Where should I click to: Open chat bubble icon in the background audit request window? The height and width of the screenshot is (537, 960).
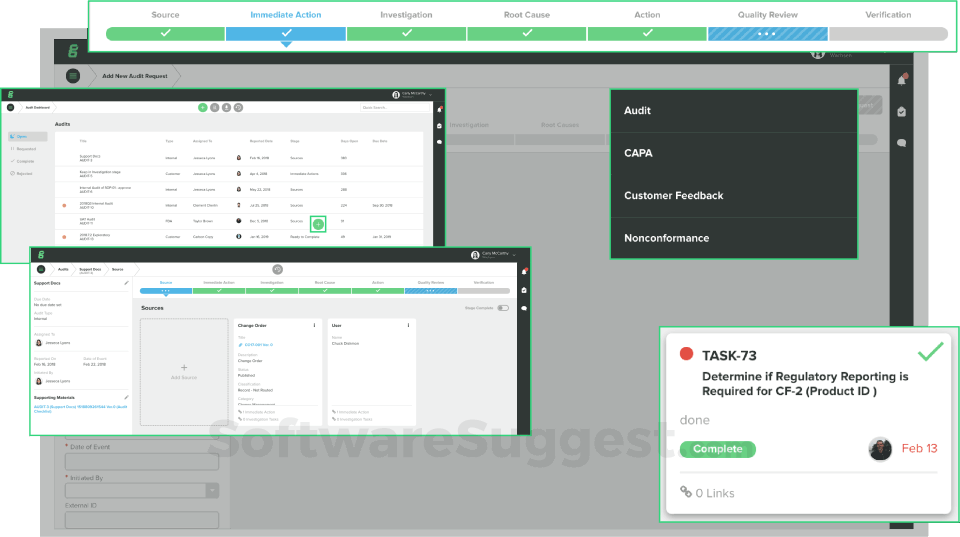click(902, 143)
